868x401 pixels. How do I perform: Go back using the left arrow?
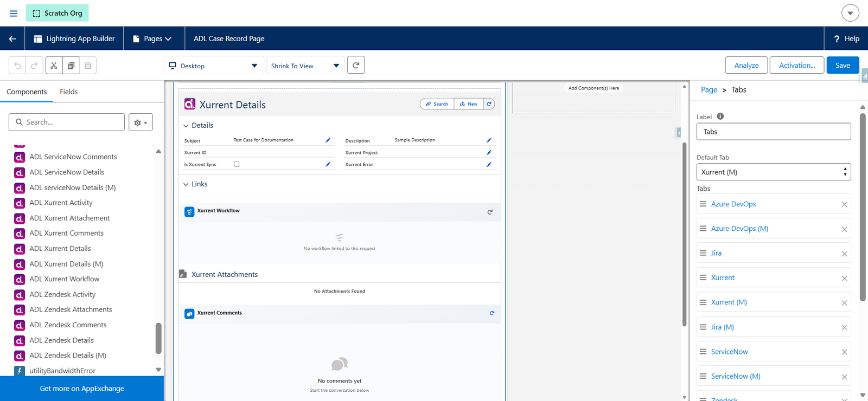pos(12,38)
